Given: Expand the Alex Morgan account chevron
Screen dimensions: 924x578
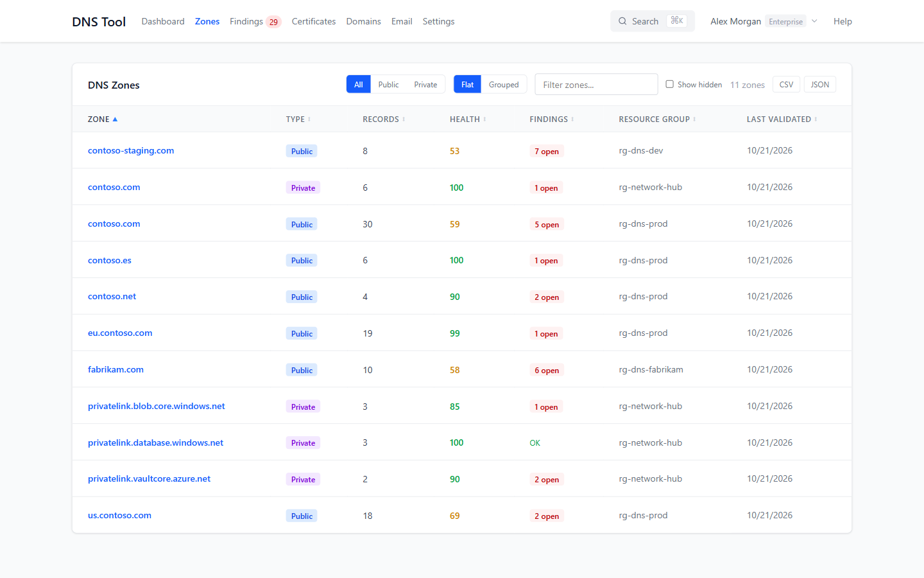Looking at the screenshot, I should coord(814,21).
